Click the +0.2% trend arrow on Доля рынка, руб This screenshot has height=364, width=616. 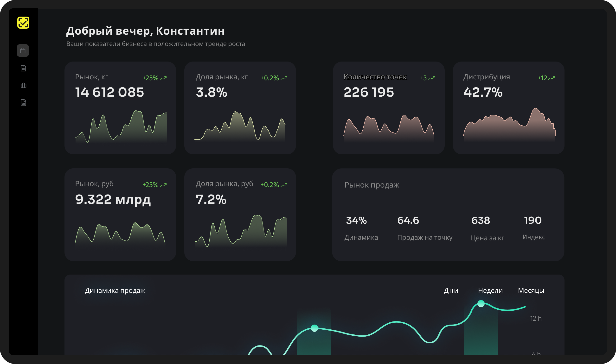point(284,185)
